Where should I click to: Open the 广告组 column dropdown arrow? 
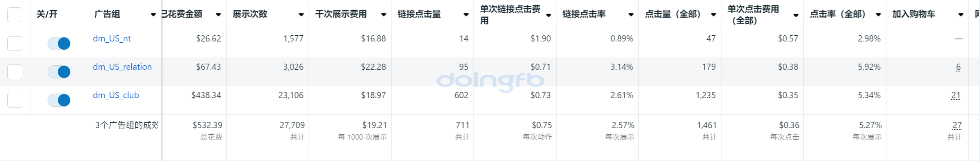click(x=153, y=15)
